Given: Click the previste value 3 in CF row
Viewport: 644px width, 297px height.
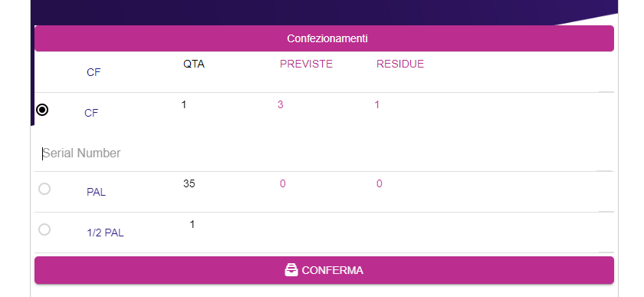Looking at the screenshot, I should 280,104.
